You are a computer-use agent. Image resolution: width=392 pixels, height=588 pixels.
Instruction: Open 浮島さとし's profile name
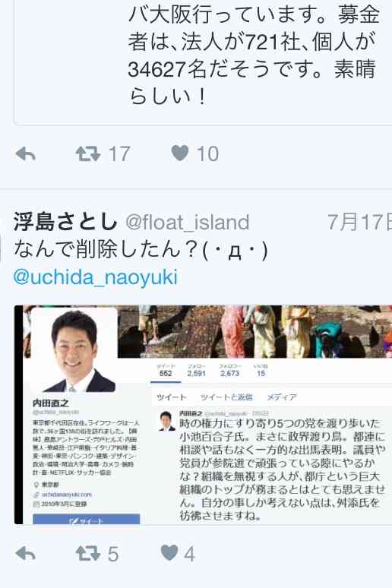[65, 221]
